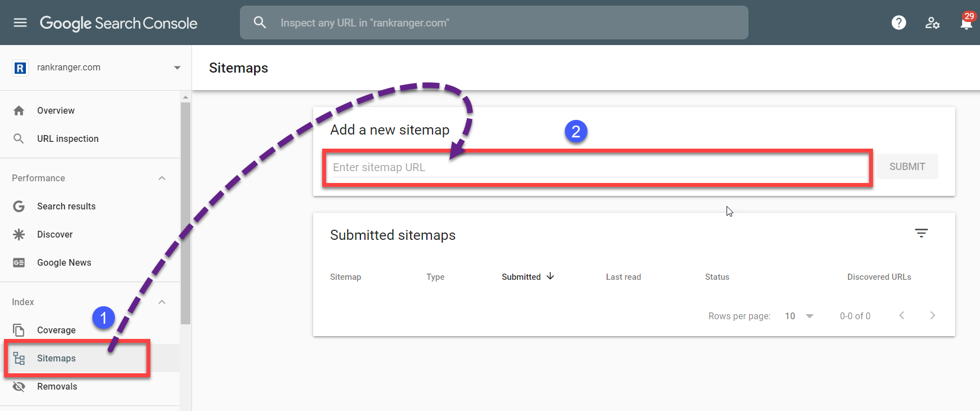Sort by the Submitted column header
980x411 pixels.
coord(521,277)
